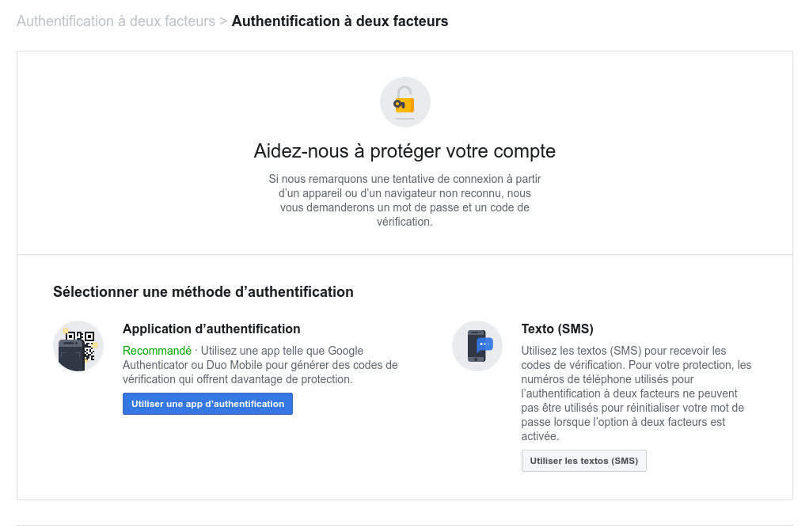Click "Sélectionner une méthode d'authentification" heading
The image size is (809, 532).
tap(203, 292)
